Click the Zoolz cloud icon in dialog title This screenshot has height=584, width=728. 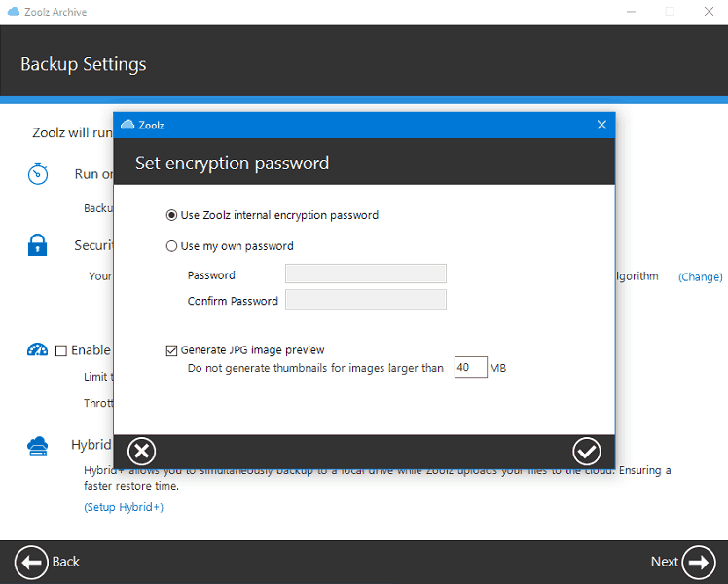point(127,125)
